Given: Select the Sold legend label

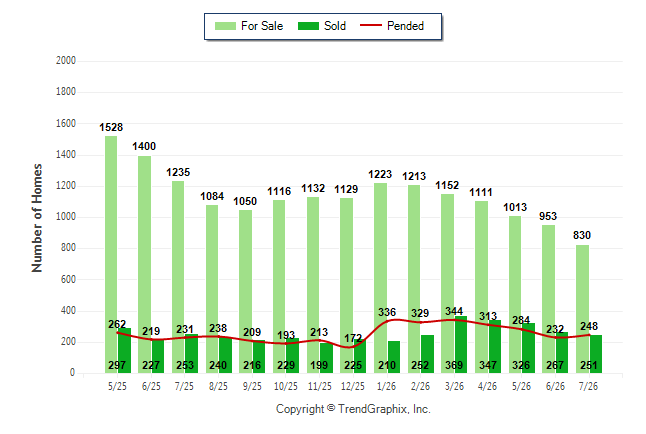Looking at the screenshot, I should [x=335, y=26].
